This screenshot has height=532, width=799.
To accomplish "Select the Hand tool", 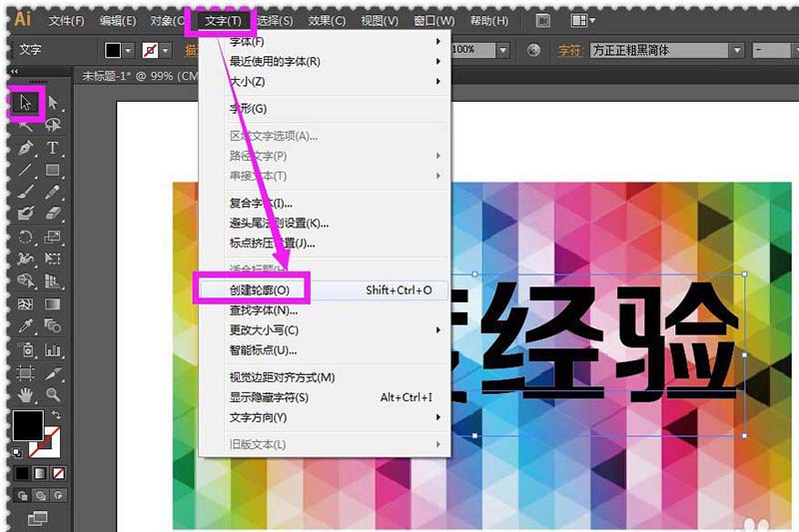I will (26, 394).
